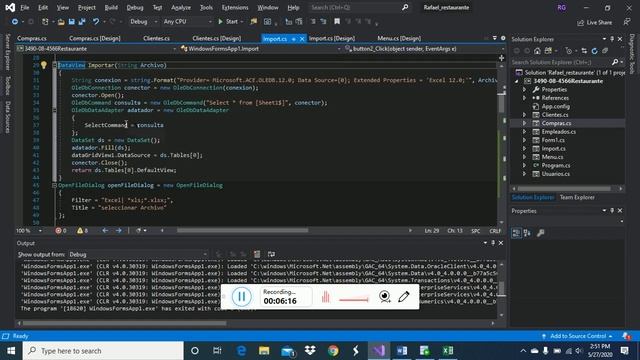Open Excel from the taskbar
This screenshot has width=640, height=360.
(447, 351)
